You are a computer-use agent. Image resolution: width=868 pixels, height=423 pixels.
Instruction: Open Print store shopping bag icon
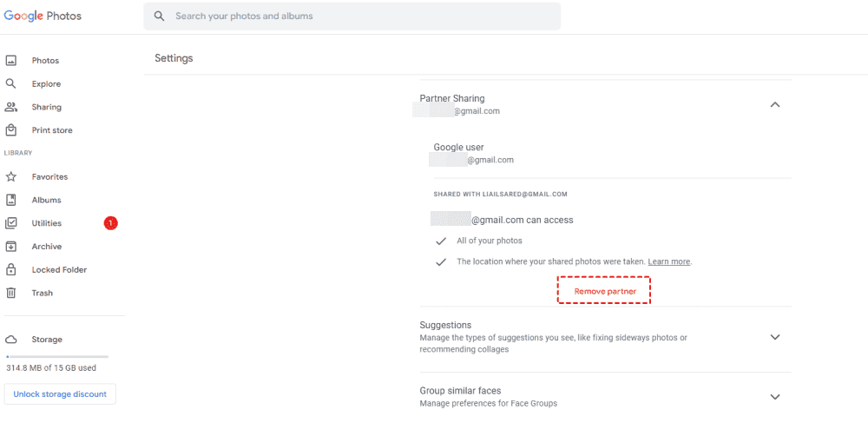tap(11, 130)
